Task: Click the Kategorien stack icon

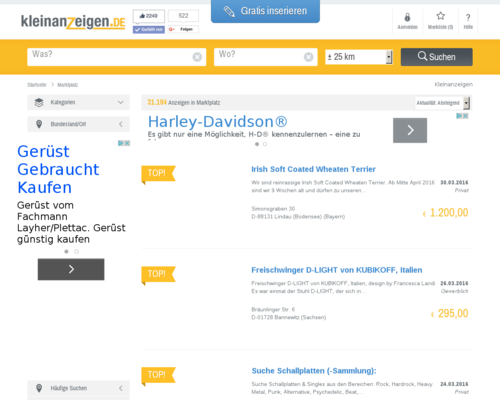Action: point(39,102)
